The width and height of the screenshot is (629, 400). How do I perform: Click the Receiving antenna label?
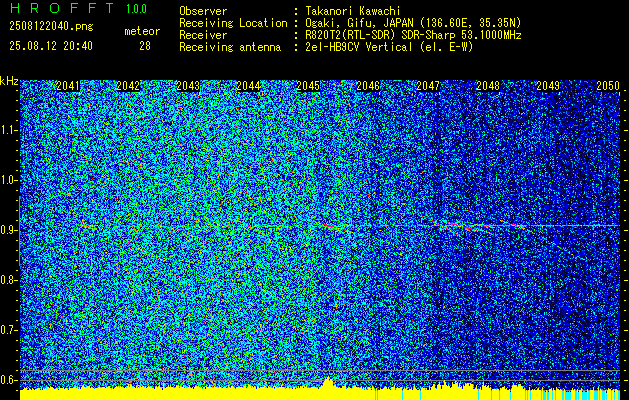(x=230, y=47)
